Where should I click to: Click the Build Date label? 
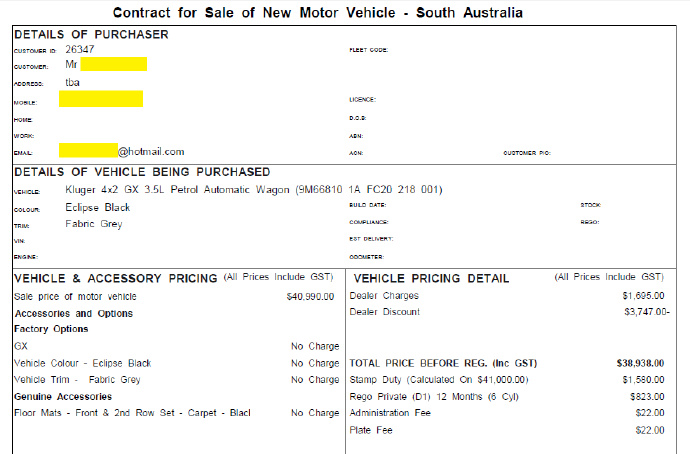pos(368,206)
